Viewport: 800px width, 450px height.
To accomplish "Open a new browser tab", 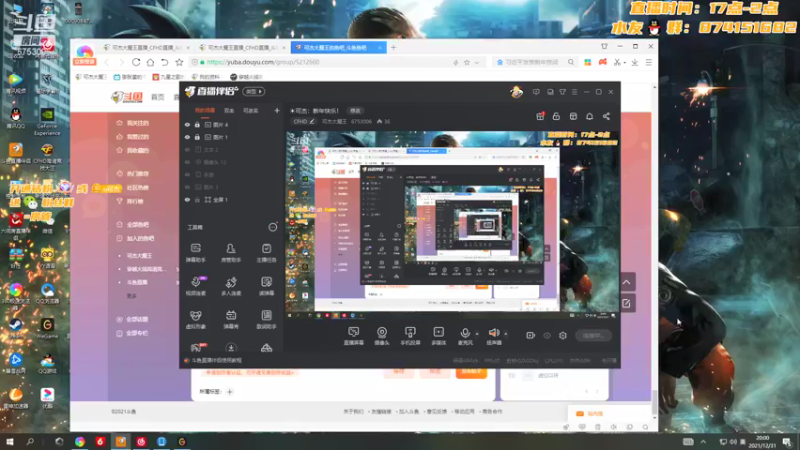I will click(x=393, y=47).
